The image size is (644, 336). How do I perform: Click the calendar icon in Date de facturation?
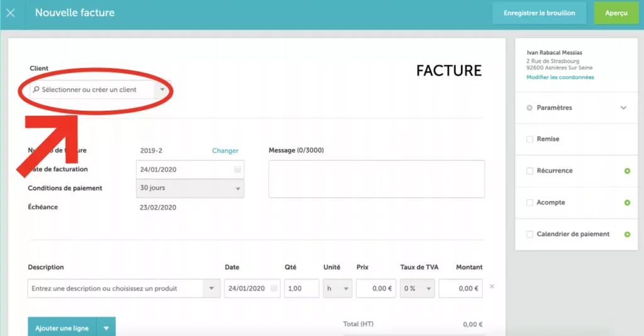[238, 170]
